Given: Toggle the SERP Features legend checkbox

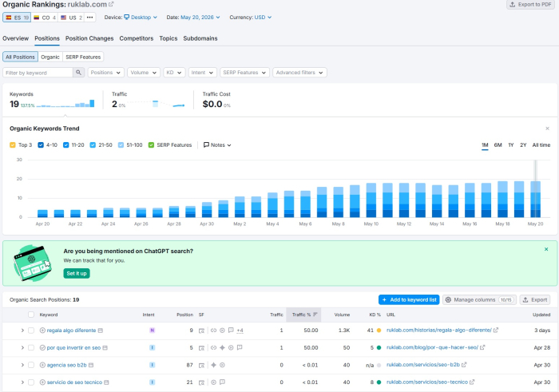Looking at the screenshot, I should 151,145.
